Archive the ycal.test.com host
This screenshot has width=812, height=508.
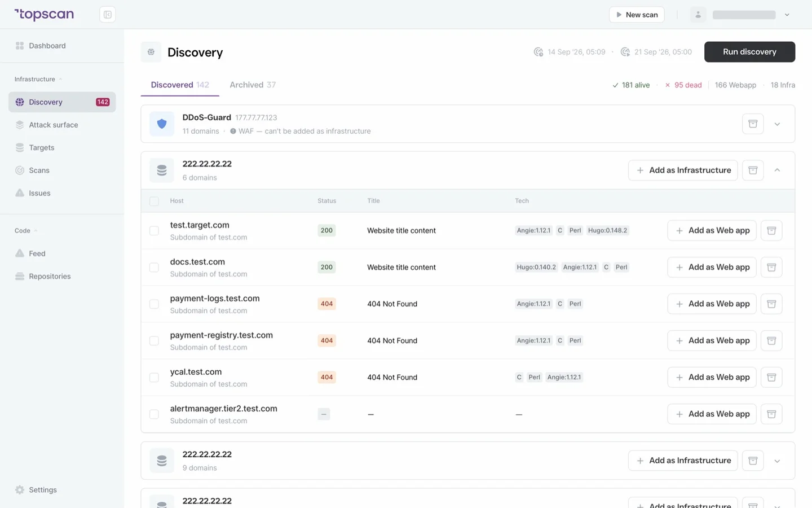[771, 377]
